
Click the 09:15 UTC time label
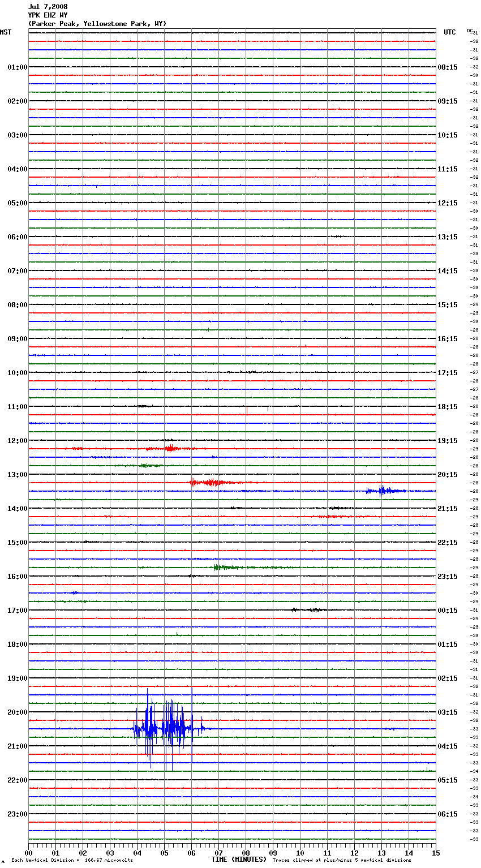pos(448,101)
